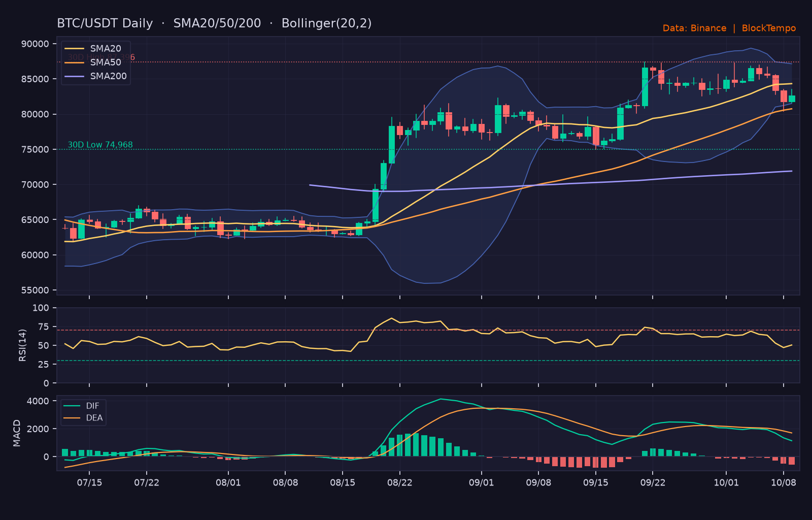Image resolution: width=812 pixels, height=520 pixels.
Task: Click the MACD axis 4000 label
Action: pos(38,401)
